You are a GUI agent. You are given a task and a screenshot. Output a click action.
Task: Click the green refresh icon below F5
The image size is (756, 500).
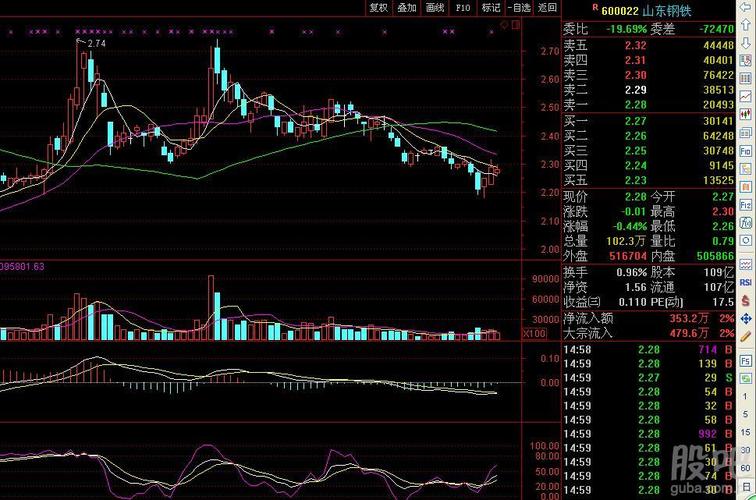(x=745, y=378)
